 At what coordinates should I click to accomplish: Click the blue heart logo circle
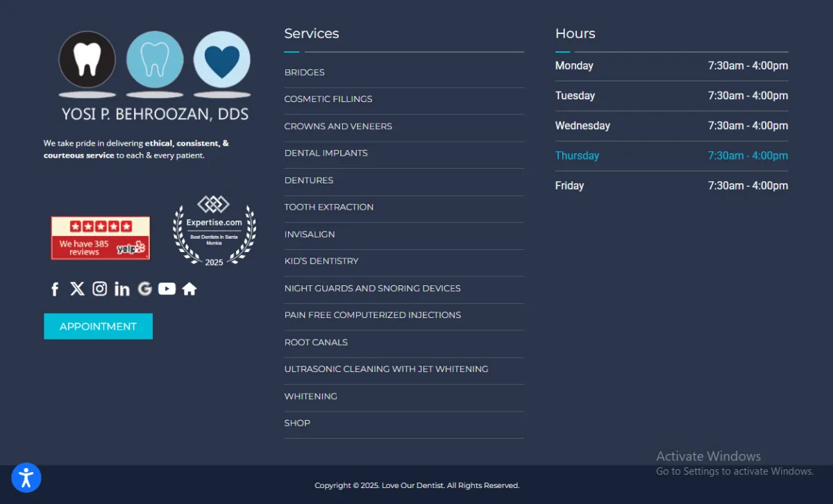(221, 60)
